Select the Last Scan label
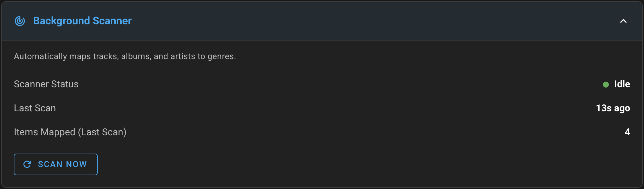644x189 pixels. (35, 108)
